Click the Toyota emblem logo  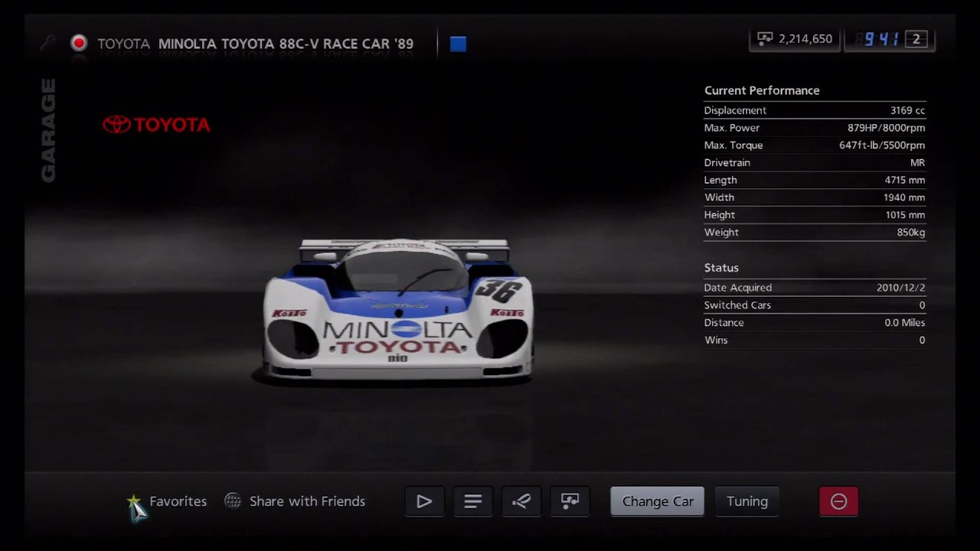pyautogui.click(x=116, y=125)
